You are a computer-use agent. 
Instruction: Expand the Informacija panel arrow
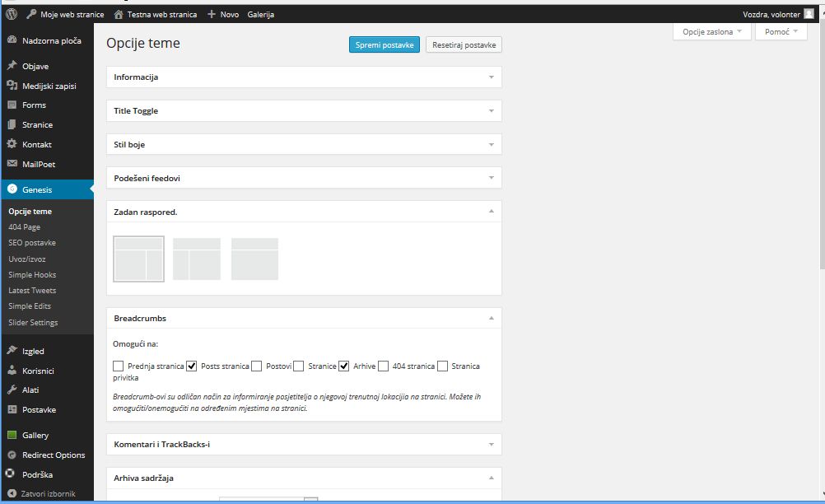(x=492, y=77)
